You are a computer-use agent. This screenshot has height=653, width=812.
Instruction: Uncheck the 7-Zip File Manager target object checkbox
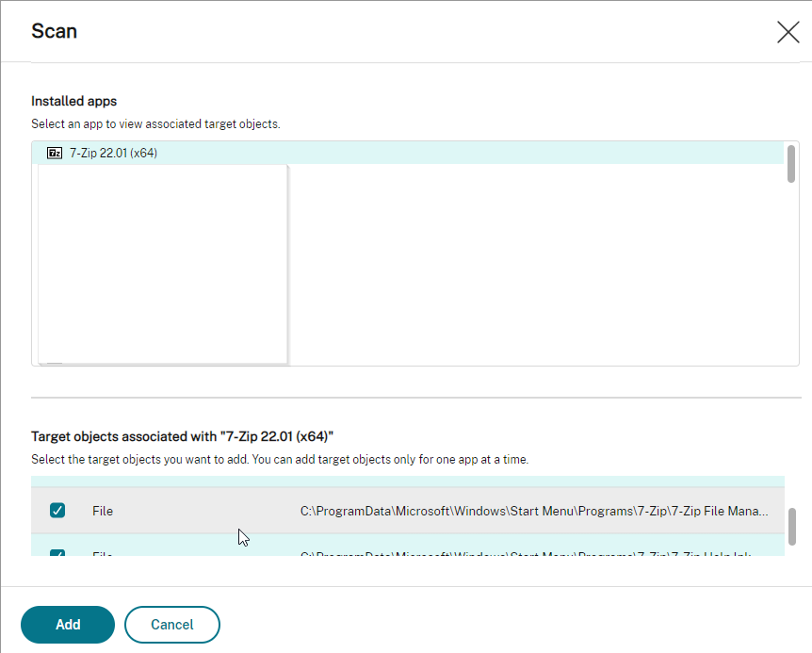click(57, 511)
